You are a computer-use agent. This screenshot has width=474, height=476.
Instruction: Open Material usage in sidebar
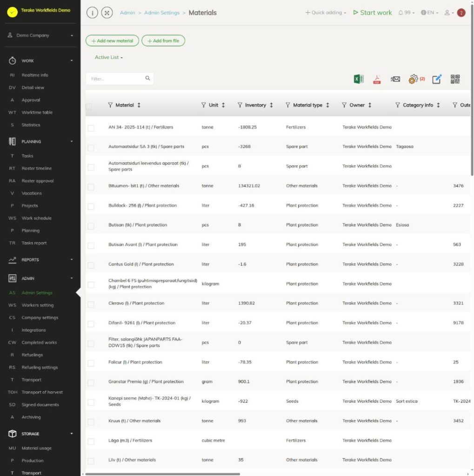point(36,448)
